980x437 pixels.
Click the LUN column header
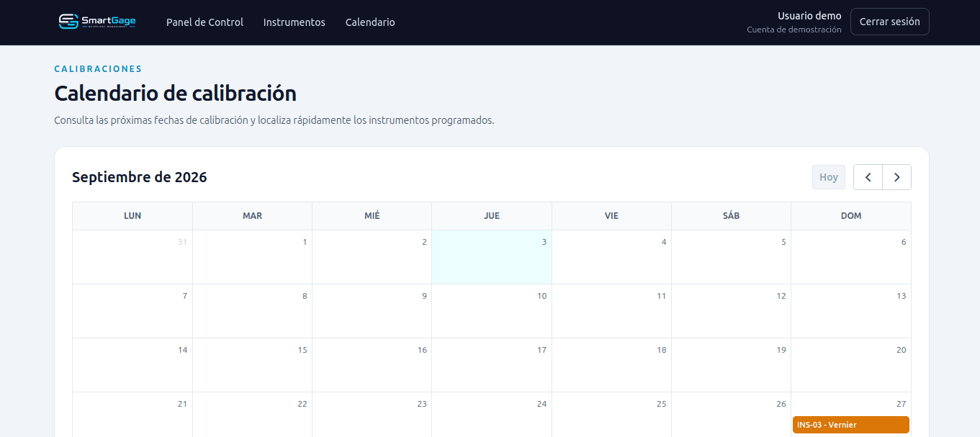tap(132, 216)
